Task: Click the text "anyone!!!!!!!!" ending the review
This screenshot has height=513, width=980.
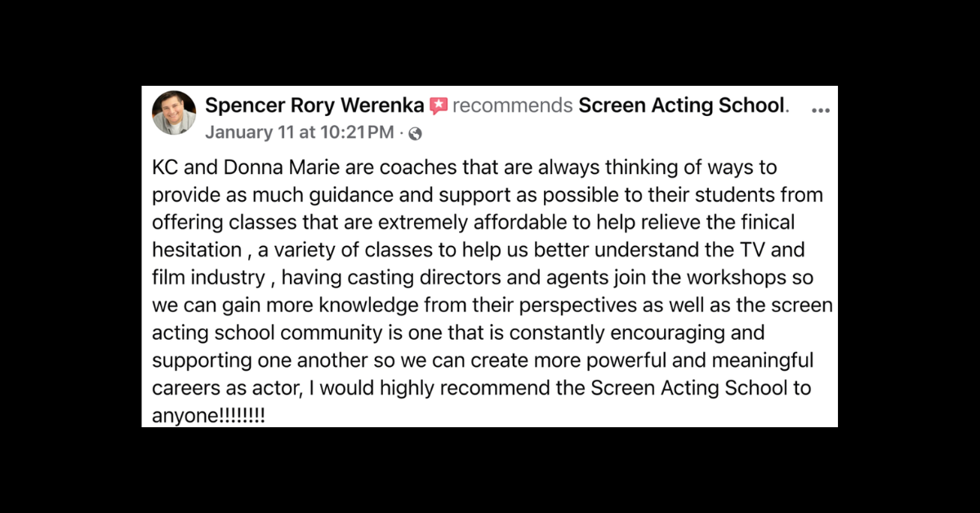Action: (x=208, y=417)
